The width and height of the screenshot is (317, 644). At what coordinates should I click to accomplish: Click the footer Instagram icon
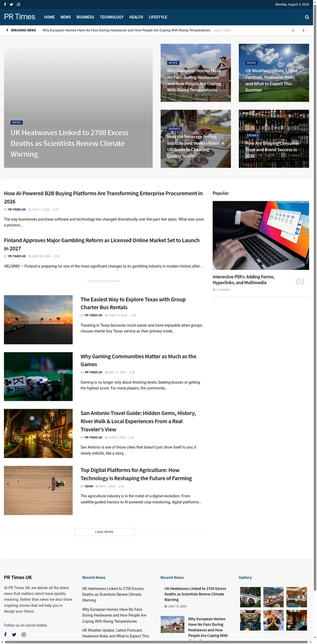24,635
